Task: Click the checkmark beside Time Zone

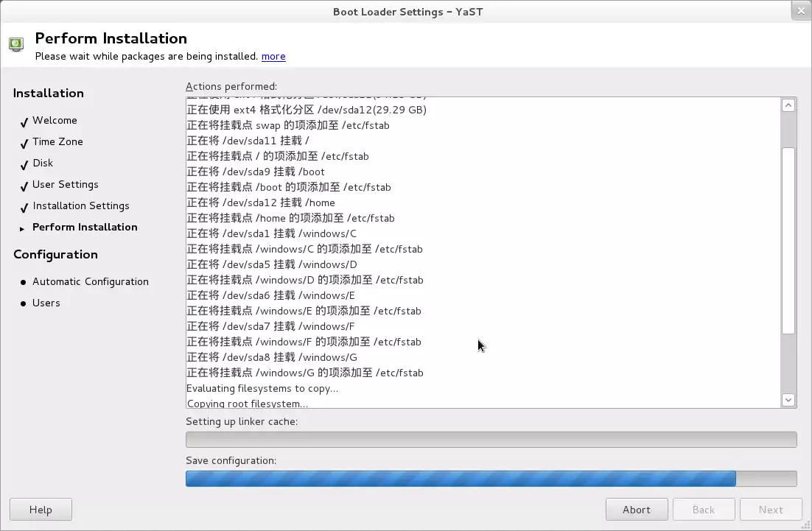Action: tap(24, 143)
